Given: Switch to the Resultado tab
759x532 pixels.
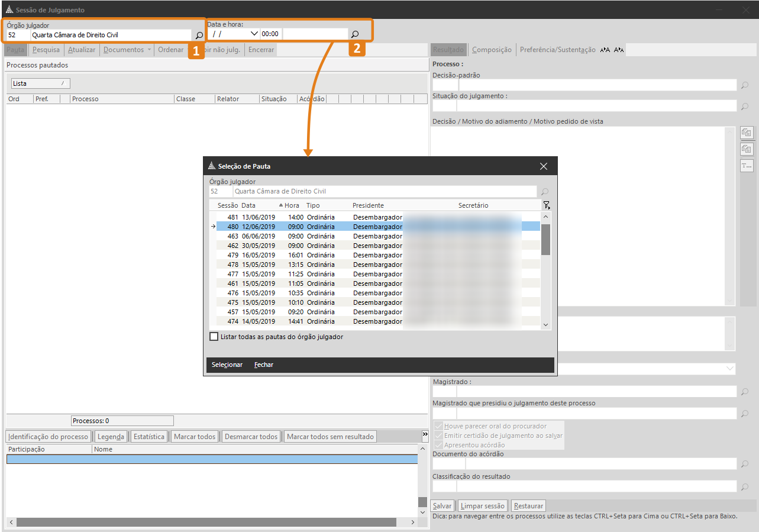Looking at the screenshot, I should [x=448, y=50].
